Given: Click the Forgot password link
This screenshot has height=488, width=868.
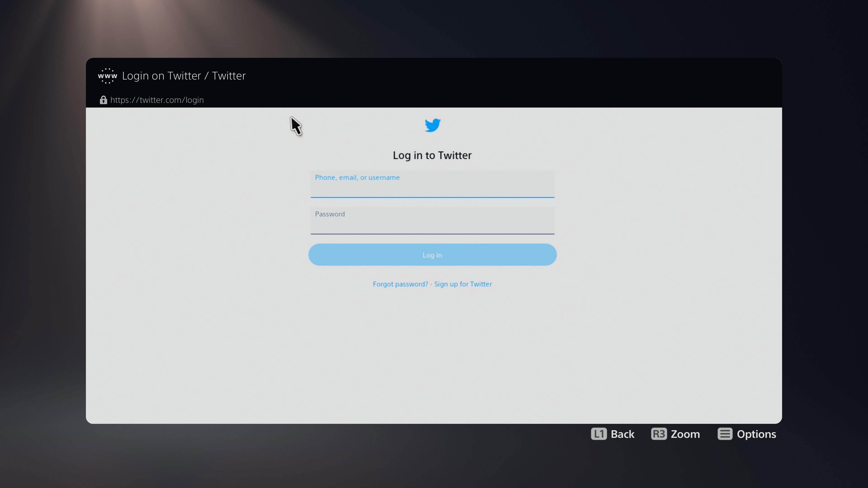Looking at the screenshot, I should click(x=400, y=284).
